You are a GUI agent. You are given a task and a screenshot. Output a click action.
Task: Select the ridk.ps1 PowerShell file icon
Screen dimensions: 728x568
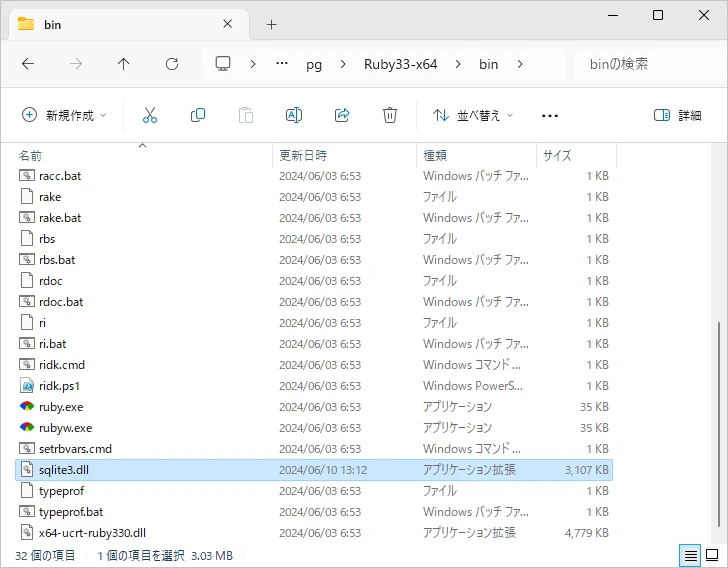click(x=27, y=385)
